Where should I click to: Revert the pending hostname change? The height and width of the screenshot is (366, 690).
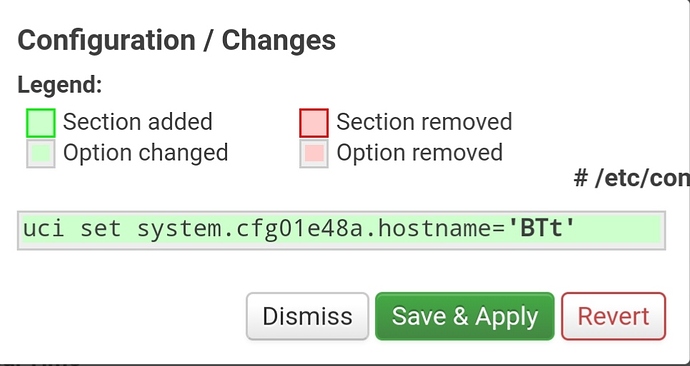(613, 316)
